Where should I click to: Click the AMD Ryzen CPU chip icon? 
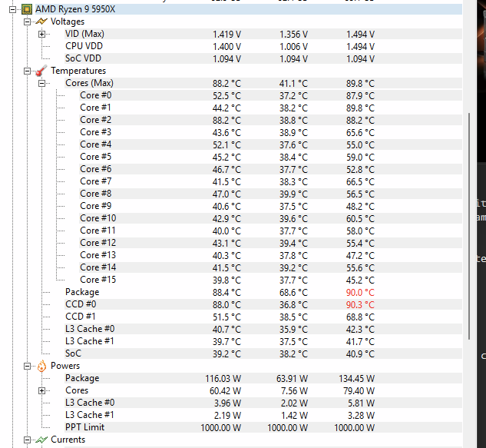tap(27, 10)
